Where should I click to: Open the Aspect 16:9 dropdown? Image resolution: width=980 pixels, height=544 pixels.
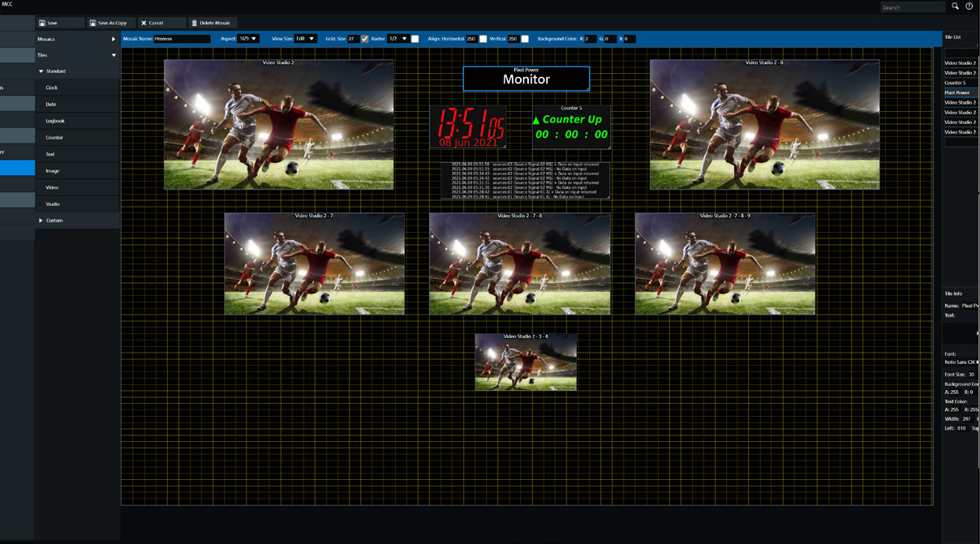pos(247,38)
